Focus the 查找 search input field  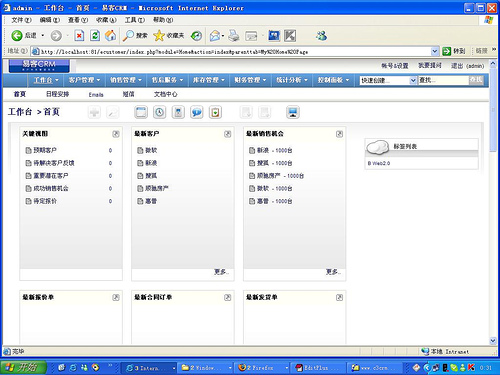tap(443, 80)
